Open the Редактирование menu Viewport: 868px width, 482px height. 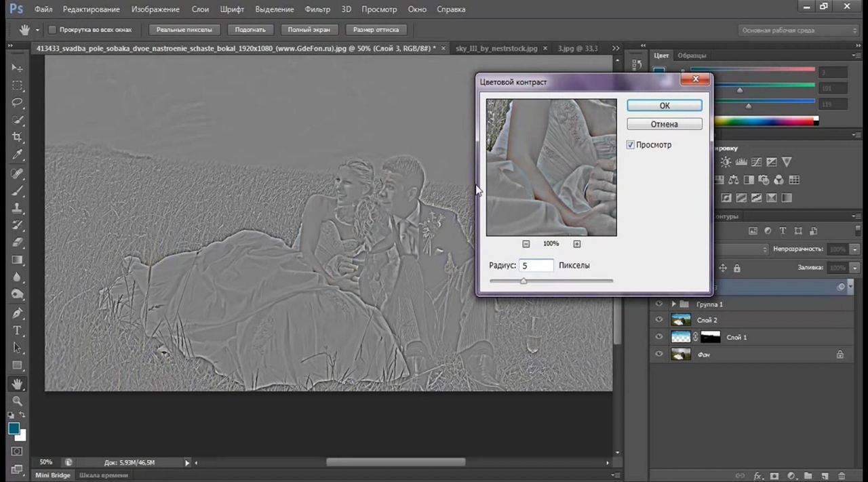91,9
